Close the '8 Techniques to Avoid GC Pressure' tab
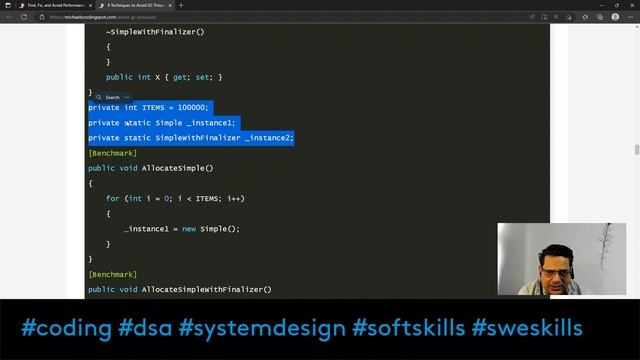 (170, 5)
